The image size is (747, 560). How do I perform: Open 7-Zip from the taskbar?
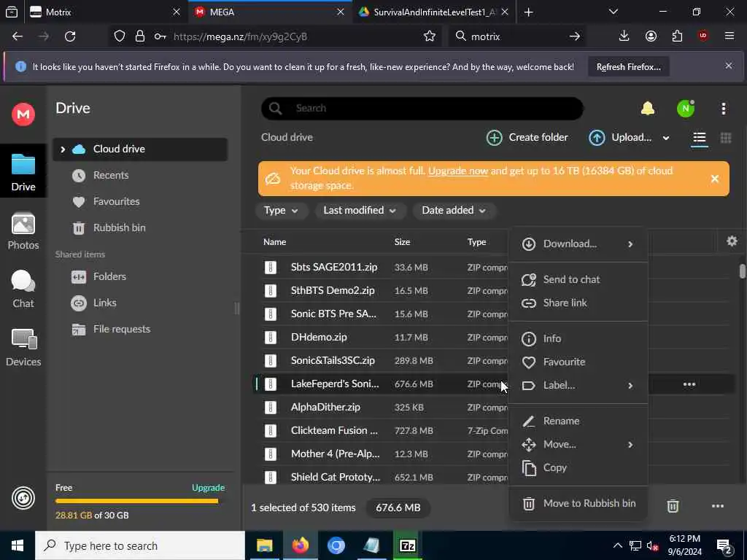pos(407,545)
